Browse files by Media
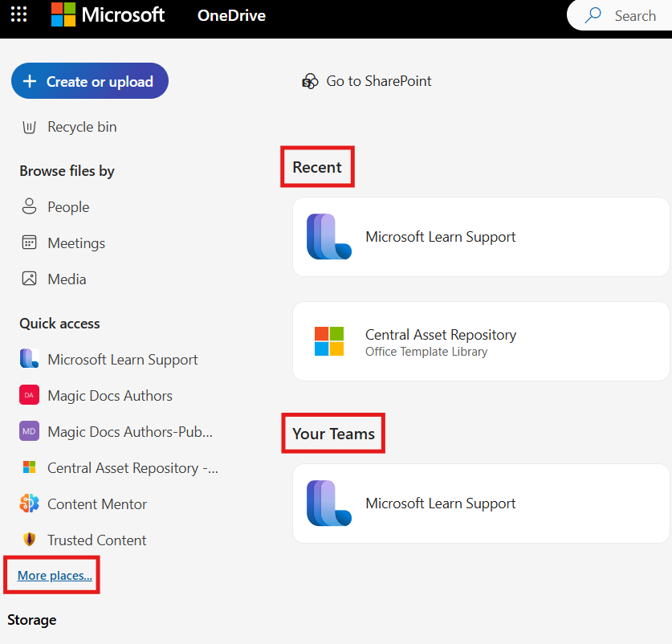The image size is (672, 644). pos(54,279)
